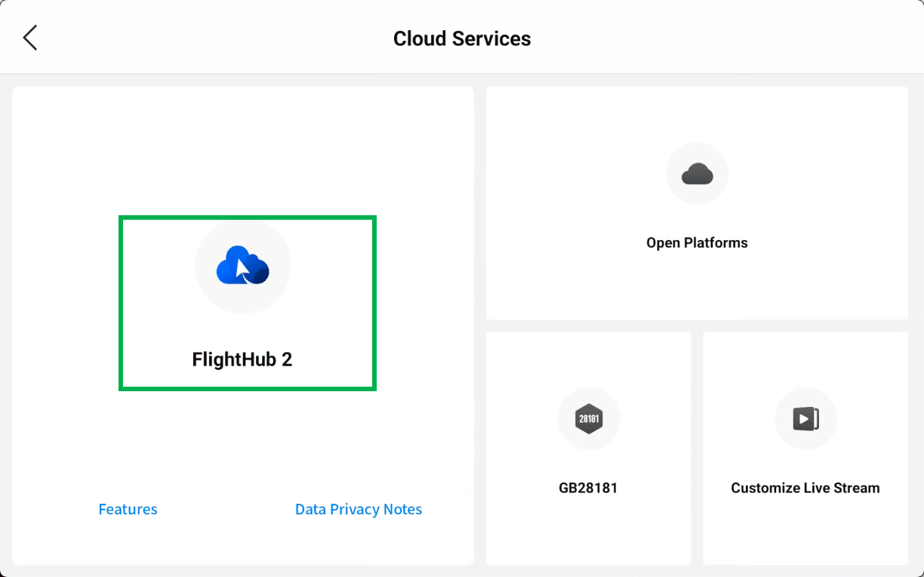Screen dimensions: 924x577
Task: Open the Features link
Action: [128, 510]
